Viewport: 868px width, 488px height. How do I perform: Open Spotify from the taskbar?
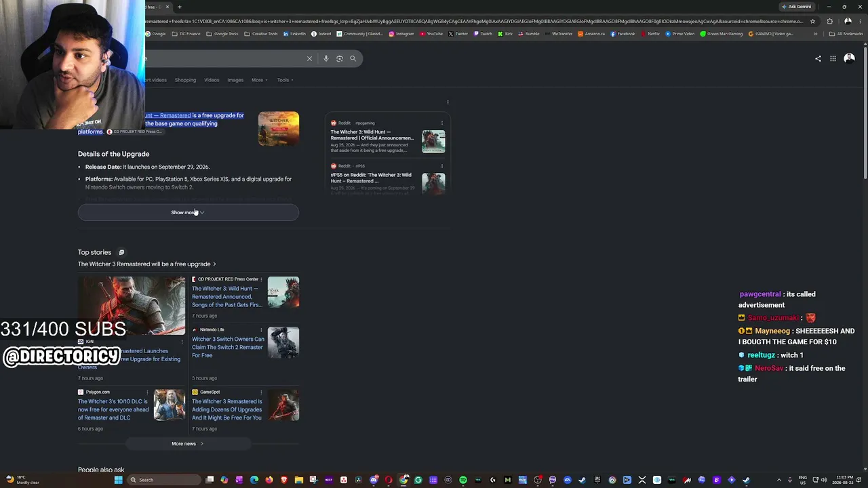463,480
